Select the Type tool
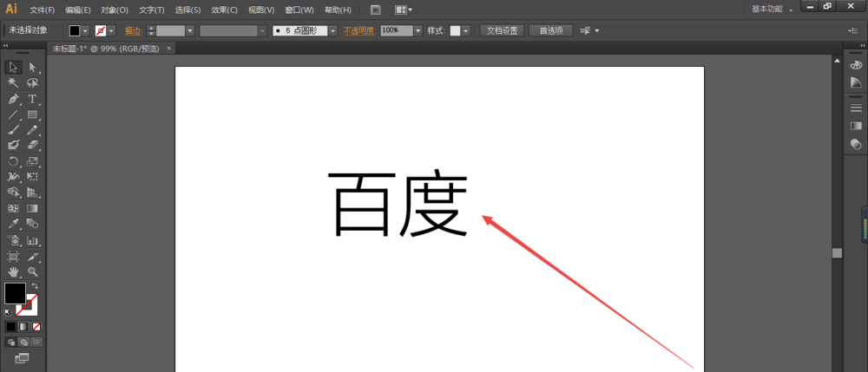This screenshot has height=372, width=868. click(32, 99)
